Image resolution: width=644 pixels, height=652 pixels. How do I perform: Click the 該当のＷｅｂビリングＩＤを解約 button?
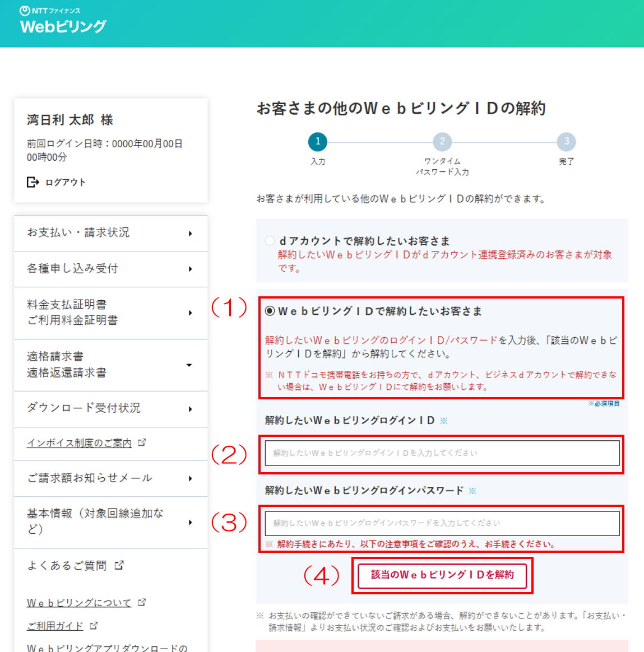click(x=442, y=575)
